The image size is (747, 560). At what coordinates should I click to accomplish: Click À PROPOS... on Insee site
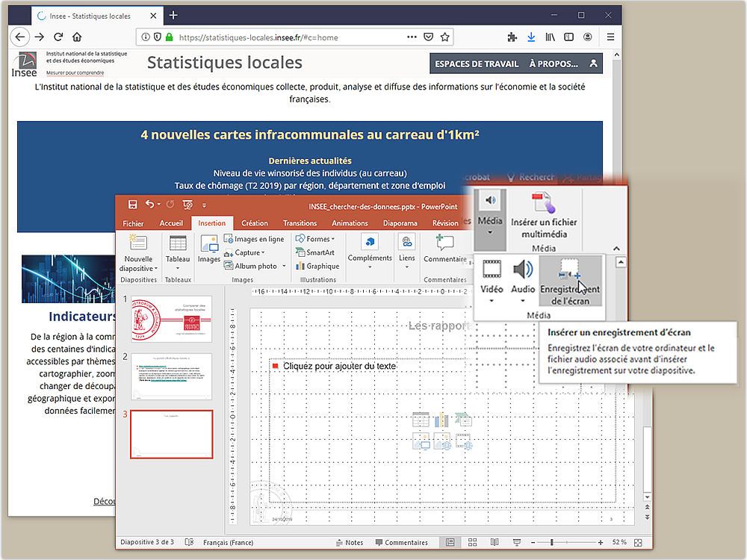pyautogui.click(x=554, y=63)
